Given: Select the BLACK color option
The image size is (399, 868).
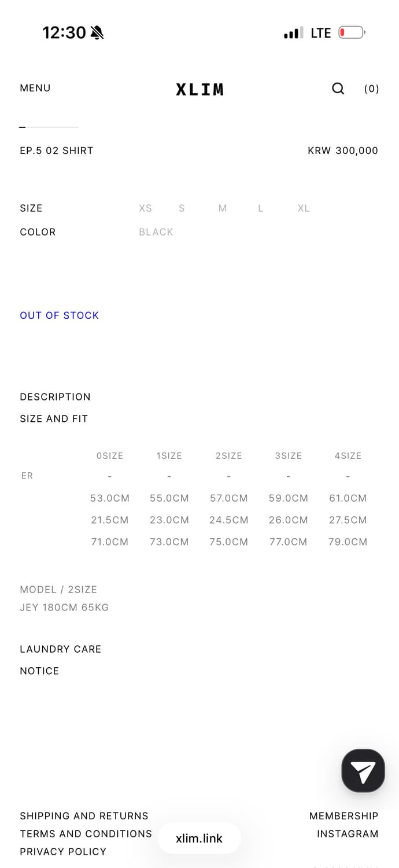Looking at the screenshot, I should click(x=156, y=232).
